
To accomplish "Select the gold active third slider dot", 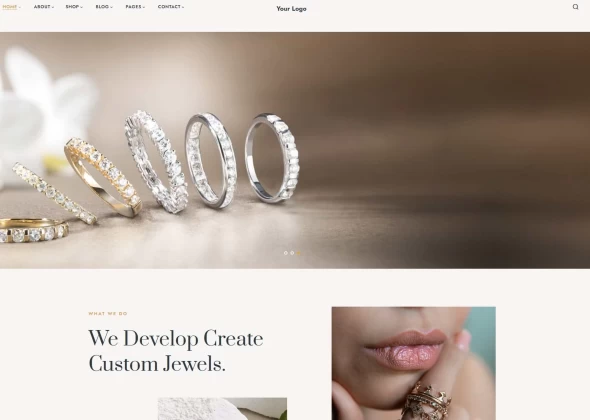I will click(298, 253).
